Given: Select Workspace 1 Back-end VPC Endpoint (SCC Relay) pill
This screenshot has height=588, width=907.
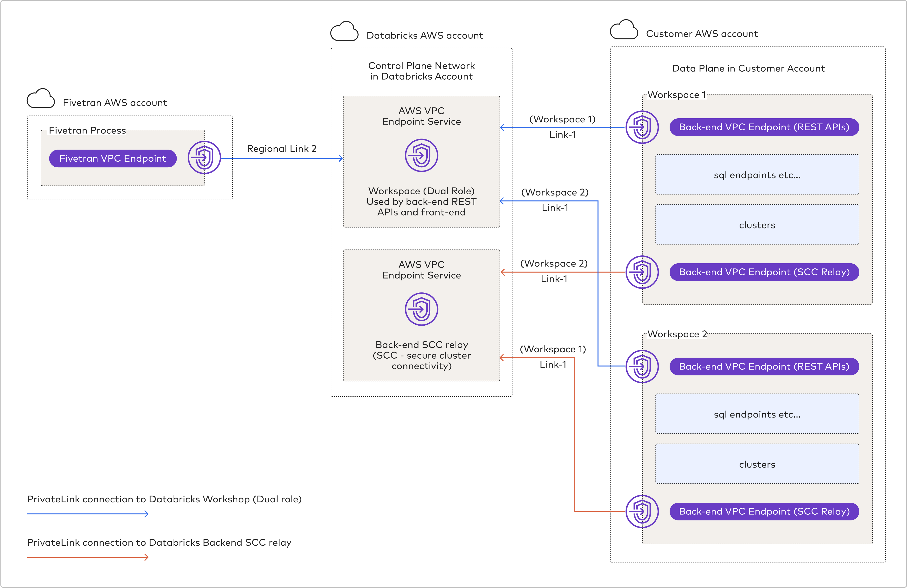Looking at the screenshot, I should click(x=764, y=272).
